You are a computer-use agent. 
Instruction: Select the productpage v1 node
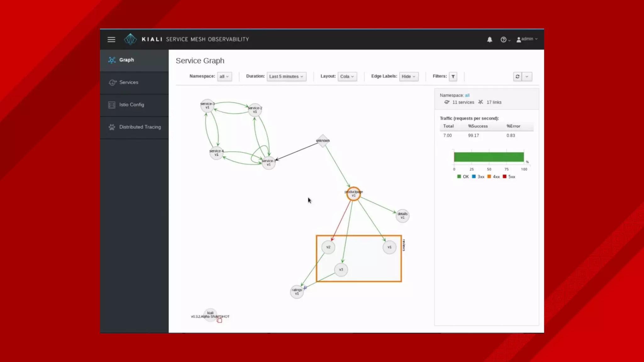(353, 194)
